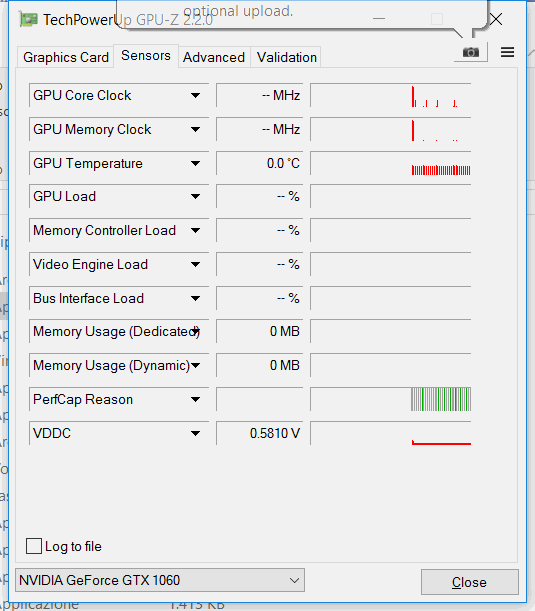Click the camera screenshot icon
This screenshot has height=611, width=535.
(471, 52)
